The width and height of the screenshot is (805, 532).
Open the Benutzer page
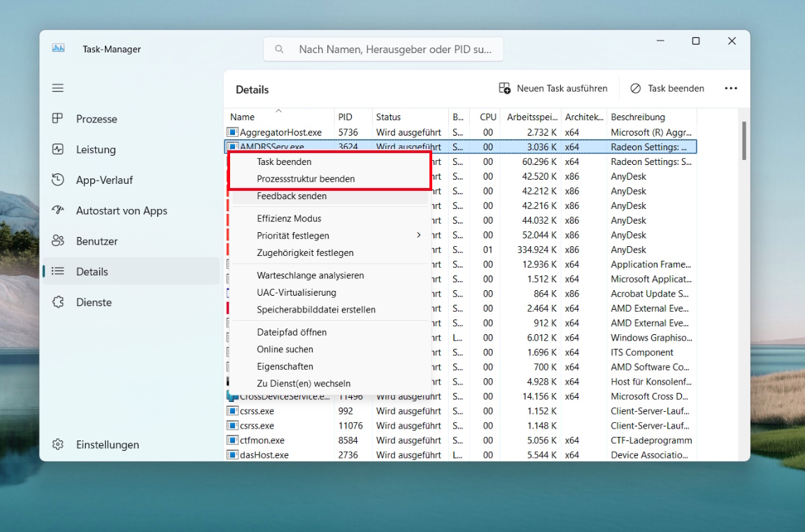(x=131, y=240)
